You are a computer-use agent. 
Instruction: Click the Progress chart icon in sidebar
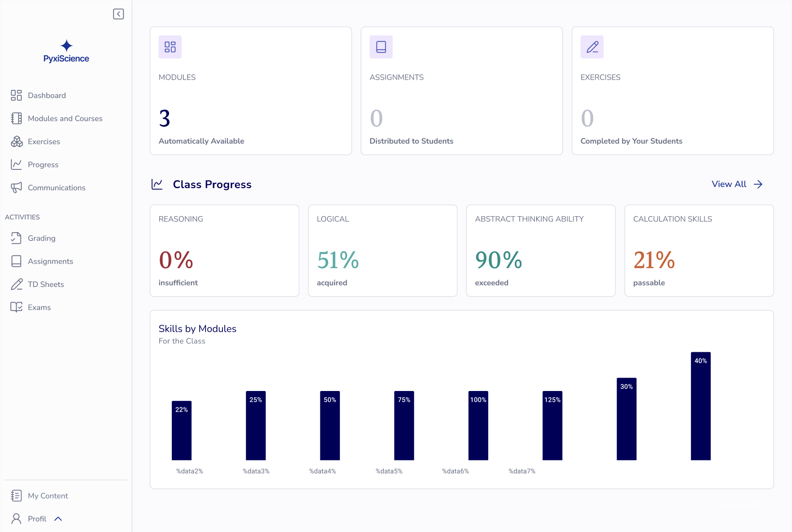pyautogui.click(x=16, y=165)
